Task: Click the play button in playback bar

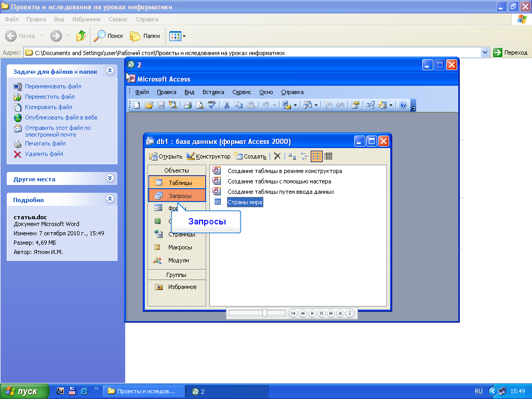Action: tap(312, 313)
